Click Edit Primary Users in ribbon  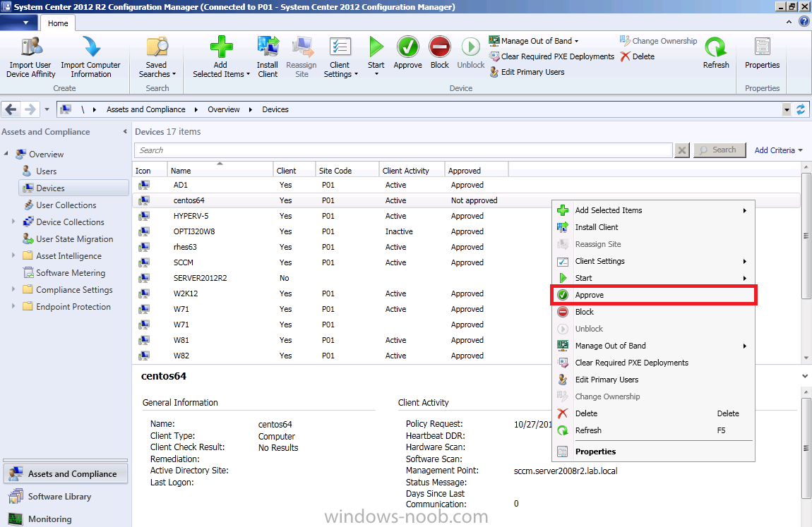click(x=527, y=72)
